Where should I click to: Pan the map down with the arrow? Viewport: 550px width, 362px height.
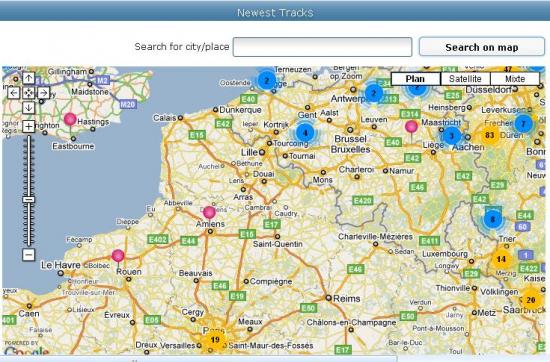28,108
